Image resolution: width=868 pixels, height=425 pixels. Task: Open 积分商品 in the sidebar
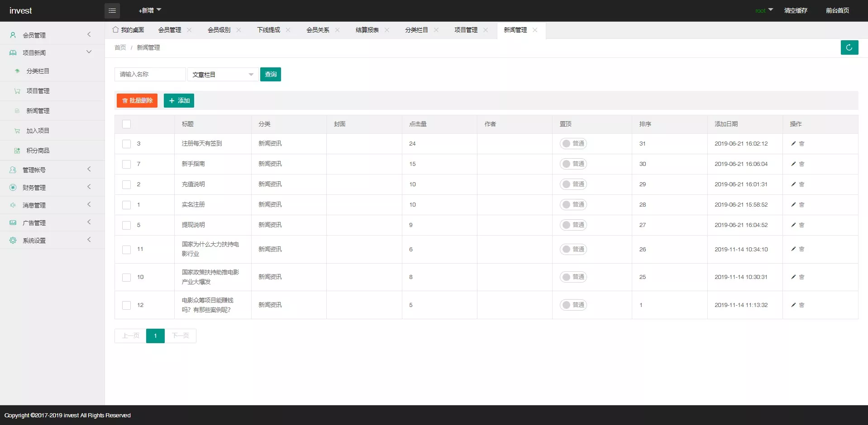coord(38,151)
